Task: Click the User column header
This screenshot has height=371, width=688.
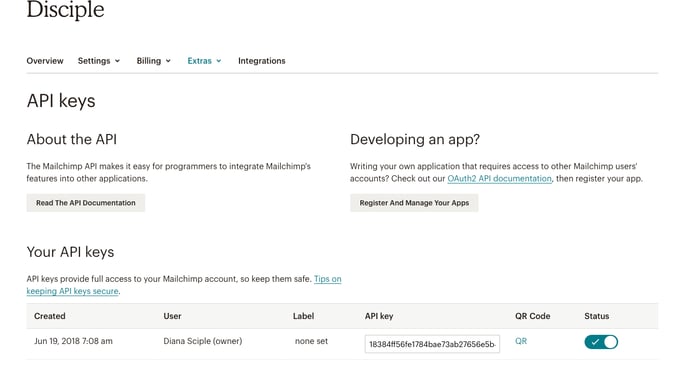Action: [x=172, y=316]
